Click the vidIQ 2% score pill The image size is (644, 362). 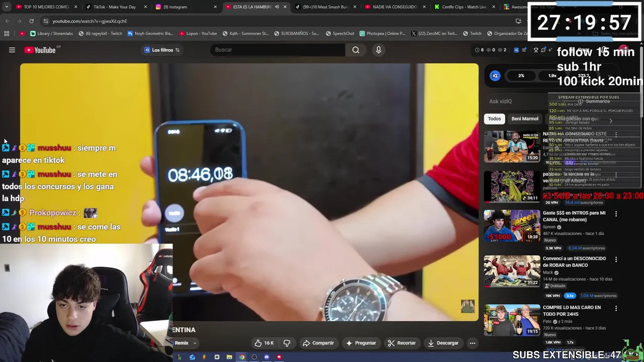[521, 76]
